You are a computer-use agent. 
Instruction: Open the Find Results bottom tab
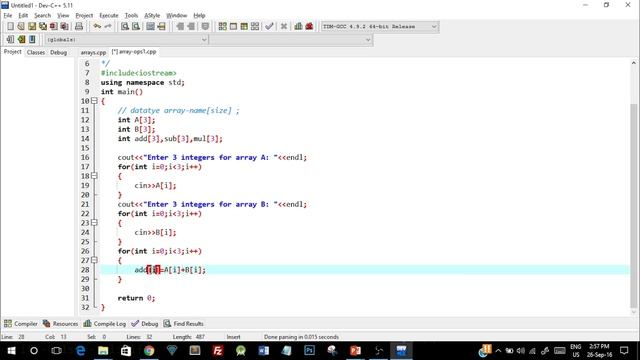(x=183, y=324)
